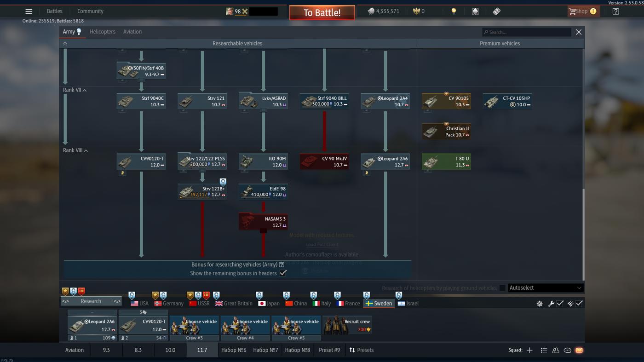
Task: Close the research tree window
Action: [x=579, y=32]
